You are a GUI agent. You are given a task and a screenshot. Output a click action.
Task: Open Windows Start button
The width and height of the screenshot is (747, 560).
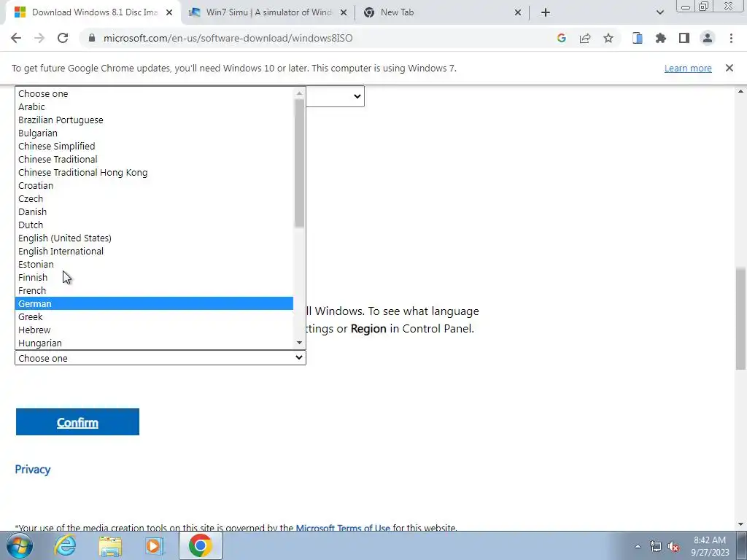(20, 545)
